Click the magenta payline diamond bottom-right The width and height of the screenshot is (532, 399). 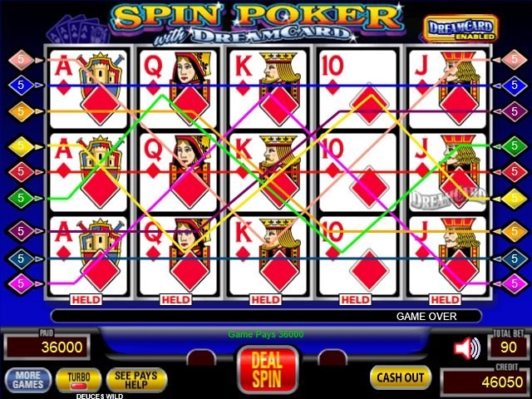coord(515,283)
